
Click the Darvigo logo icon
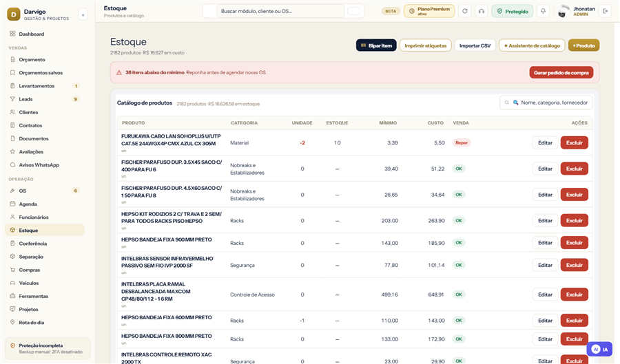click(14, 14)
